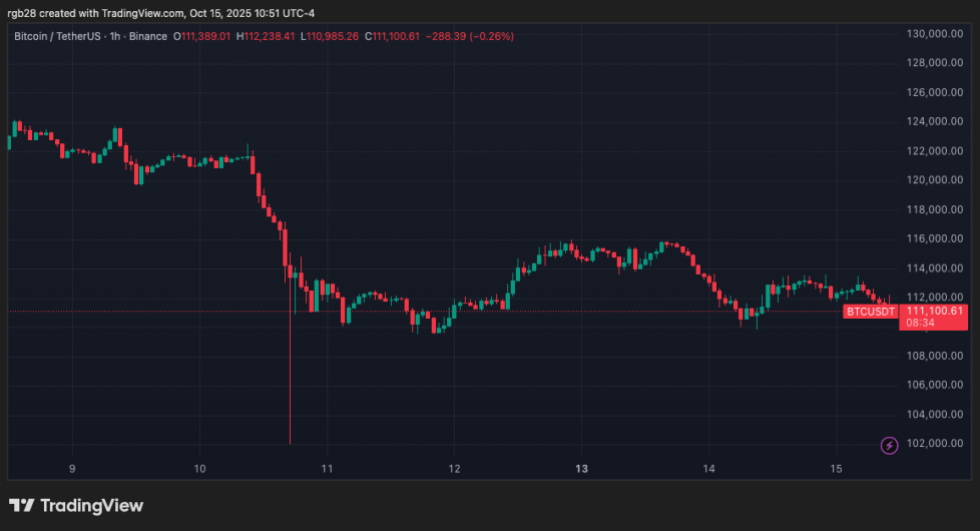Click the TradingView logo at the bottom
980x531 pixels.
click(77, 506)
